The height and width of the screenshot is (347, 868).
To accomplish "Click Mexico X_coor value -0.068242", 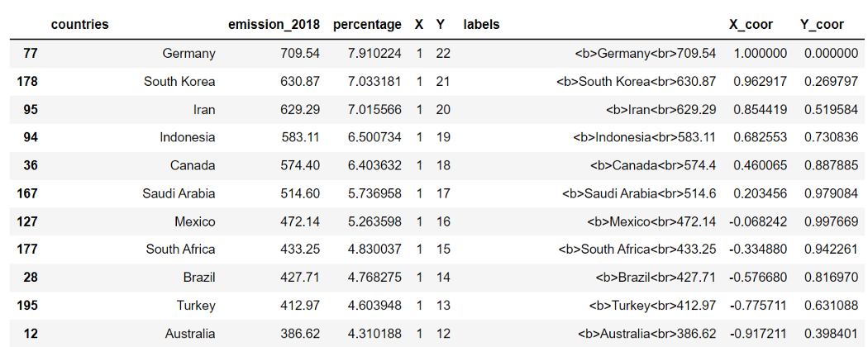I will [758, 221].
